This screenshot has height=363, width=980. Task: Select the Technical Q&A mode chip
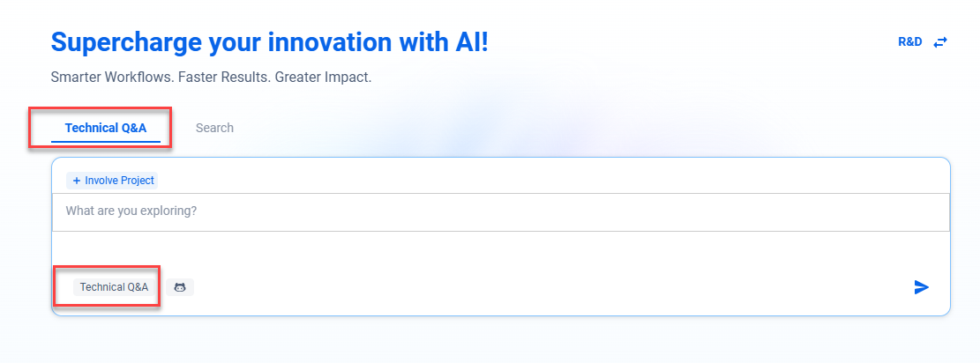click(114, 287)
